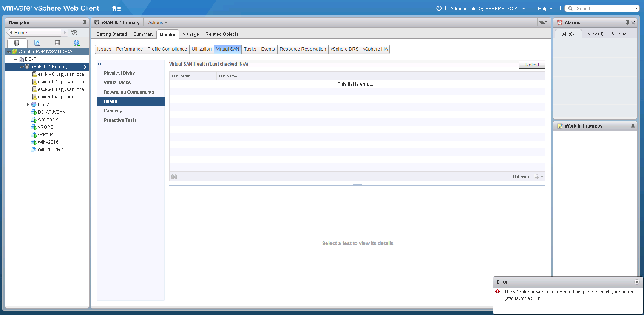Viewport: 644px width, 315px height.
Task: Open the Performance sub-tab
Action: point(129,49)
